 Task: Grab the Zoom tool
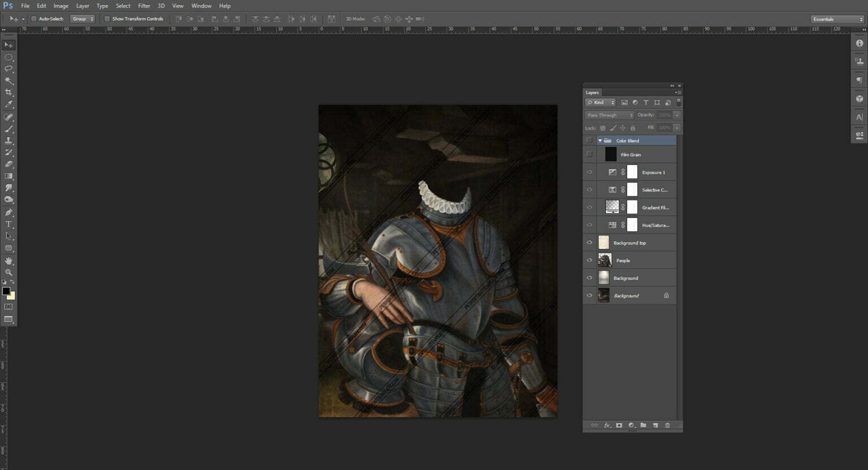pos(8,272)
